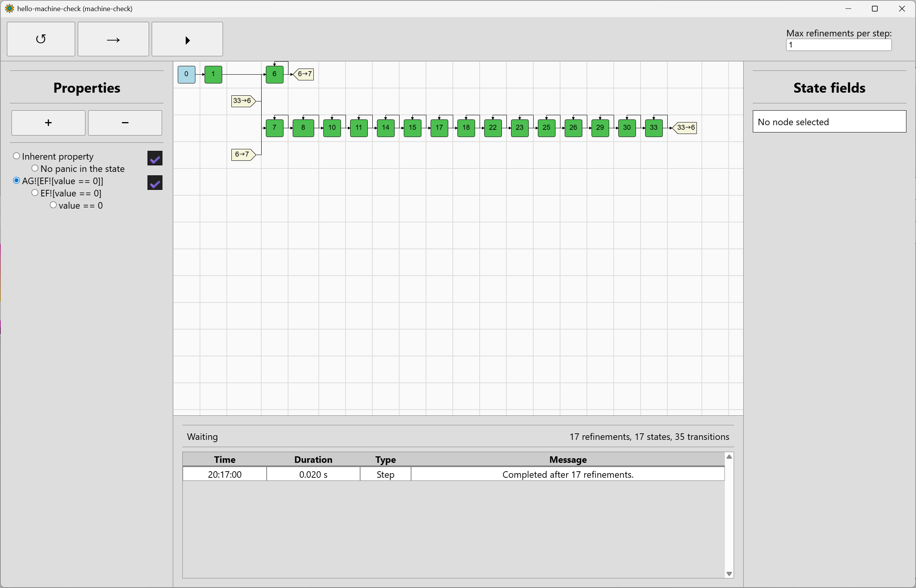Select the 'No panic in the state' radio
The image size is (916, 588).
[x=35, y=168]
